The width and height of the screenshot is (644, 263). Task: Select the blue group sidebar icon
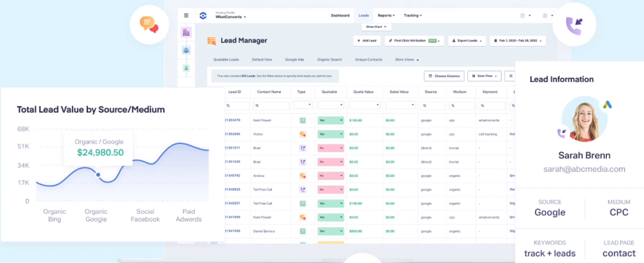click(186, 50)
